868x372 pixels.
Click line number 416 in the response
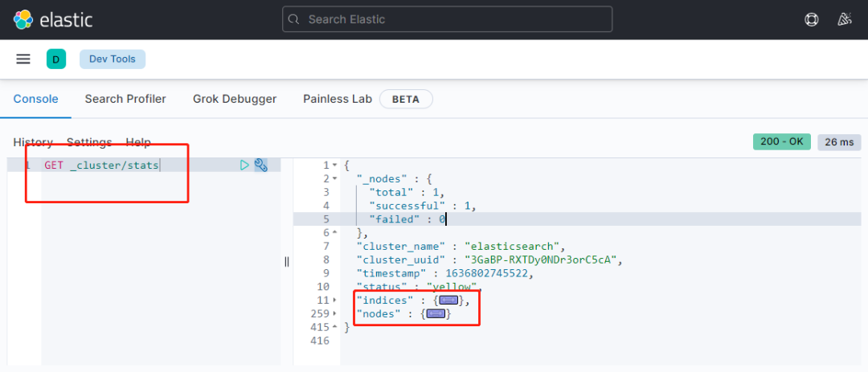tap(320, 341)
